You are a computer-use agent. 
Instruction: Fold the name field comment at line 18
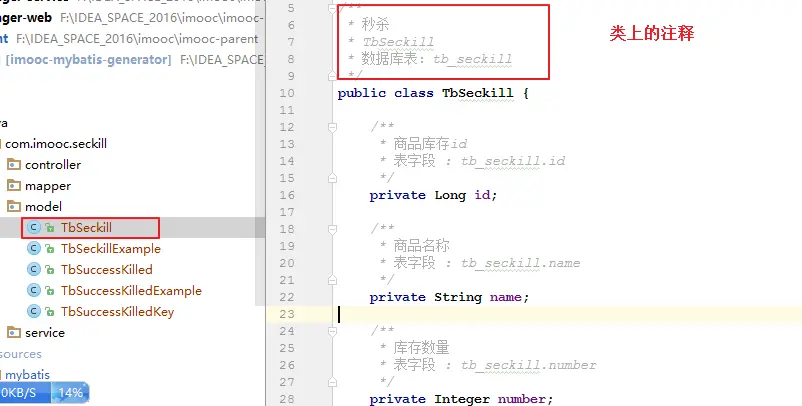332,229
